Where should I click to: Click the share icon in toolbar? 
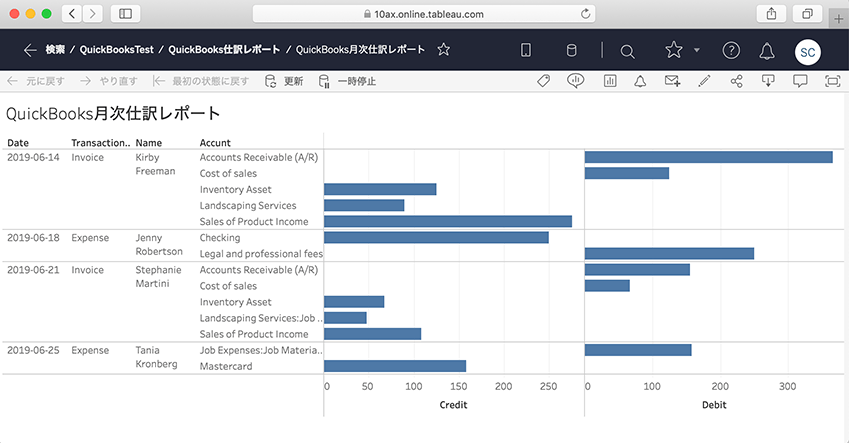tap(736, 81)
